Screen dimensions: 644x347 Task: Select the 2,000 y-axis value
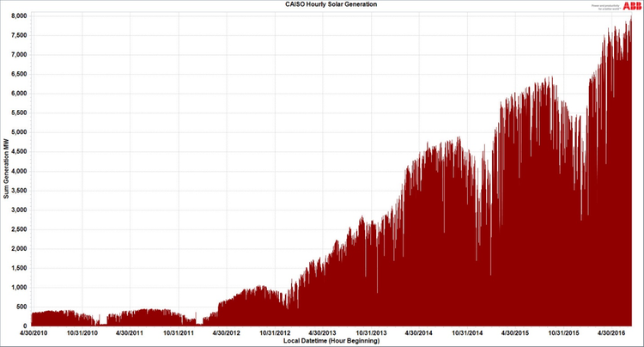pyautogui.click(x=19, y=248)
